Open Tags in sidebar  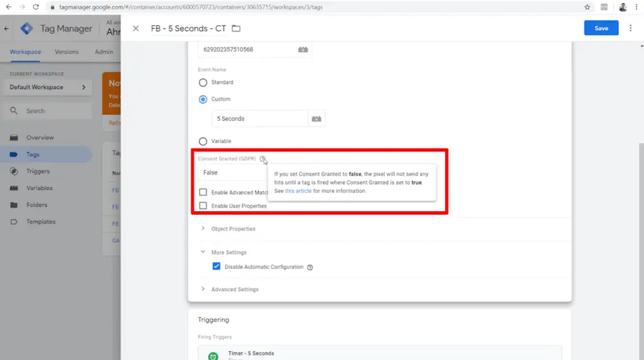click(46, 155)
